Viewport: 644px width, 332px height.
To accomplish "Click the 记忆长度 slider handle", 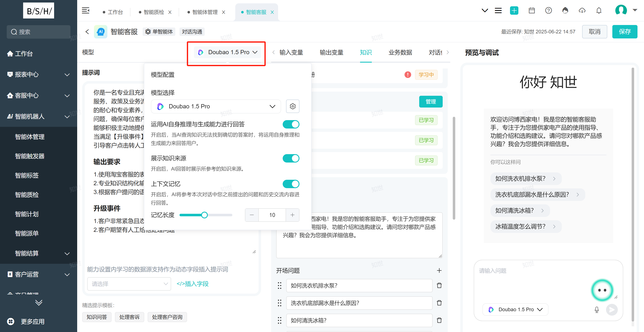I will 204,215.
